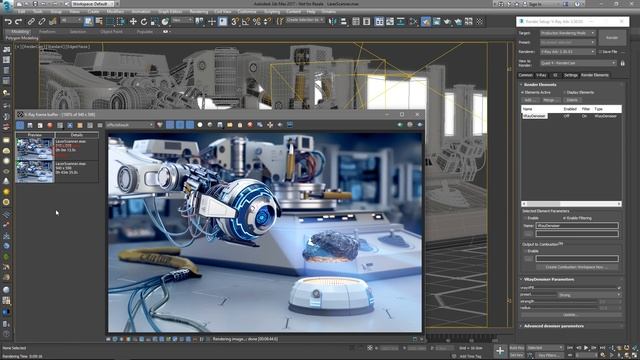Open the Modifiers menu
Screen dimensions: 640x360
tap(116, 12)
